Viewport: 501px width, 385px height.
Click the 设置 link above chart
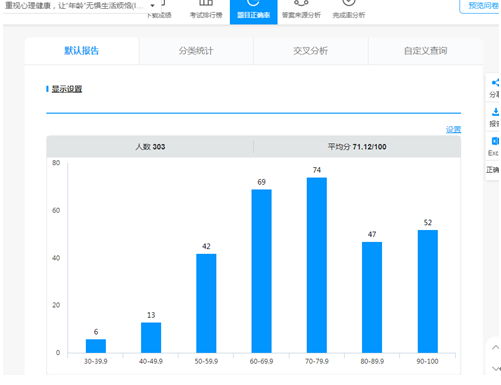click(453, 129)
